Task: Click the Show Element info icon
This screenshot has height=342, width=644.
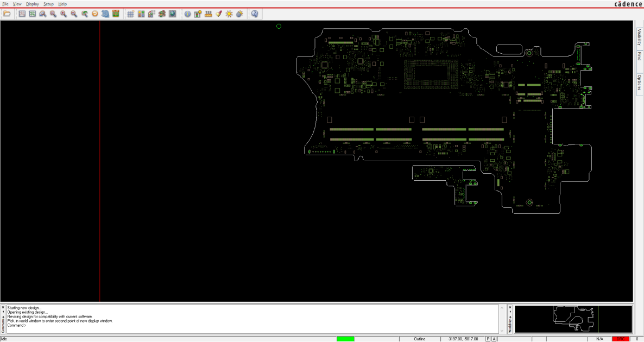Action: point(187,14)
